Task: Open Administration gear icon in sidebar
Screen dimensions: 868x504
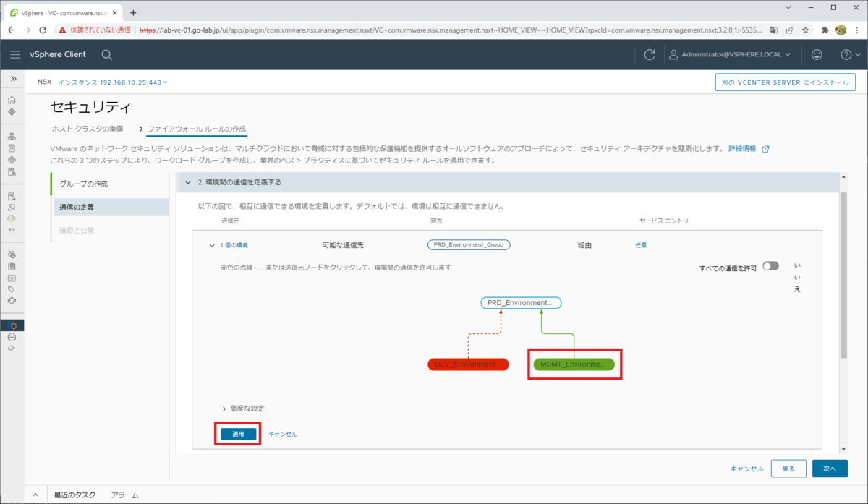Action: (x=12, y=254)
